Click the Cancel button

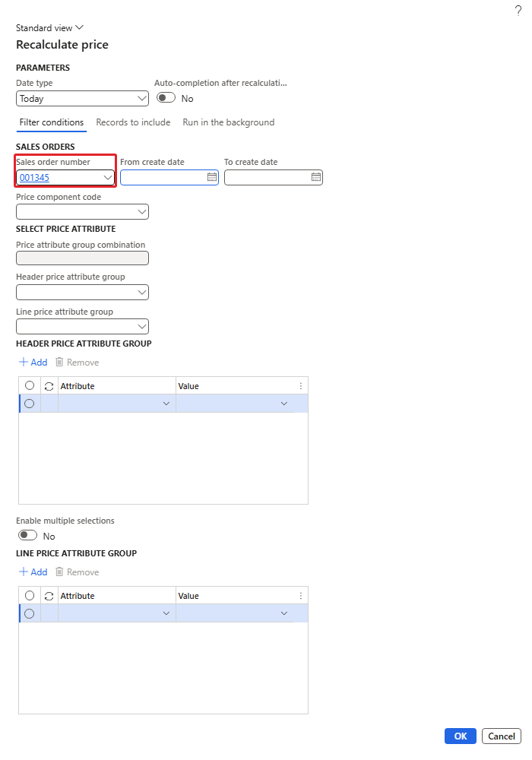502,736
